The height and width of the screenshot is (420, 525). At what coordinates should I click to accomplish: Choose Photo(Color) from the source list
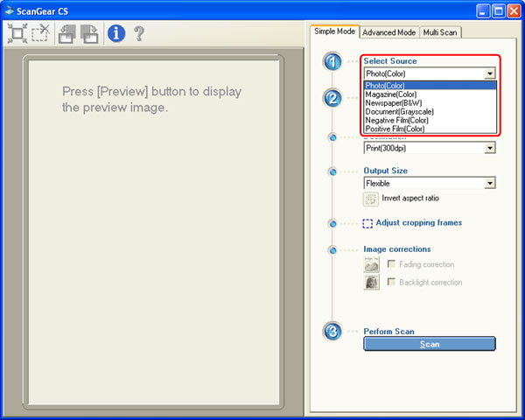[x=430, y=86]
